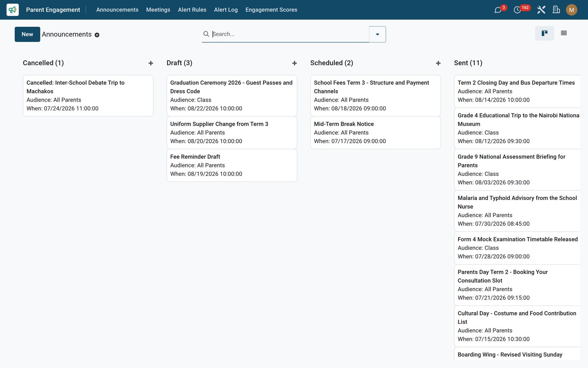Open the Engagement Scores menu
588x368 pixels.
271,10
